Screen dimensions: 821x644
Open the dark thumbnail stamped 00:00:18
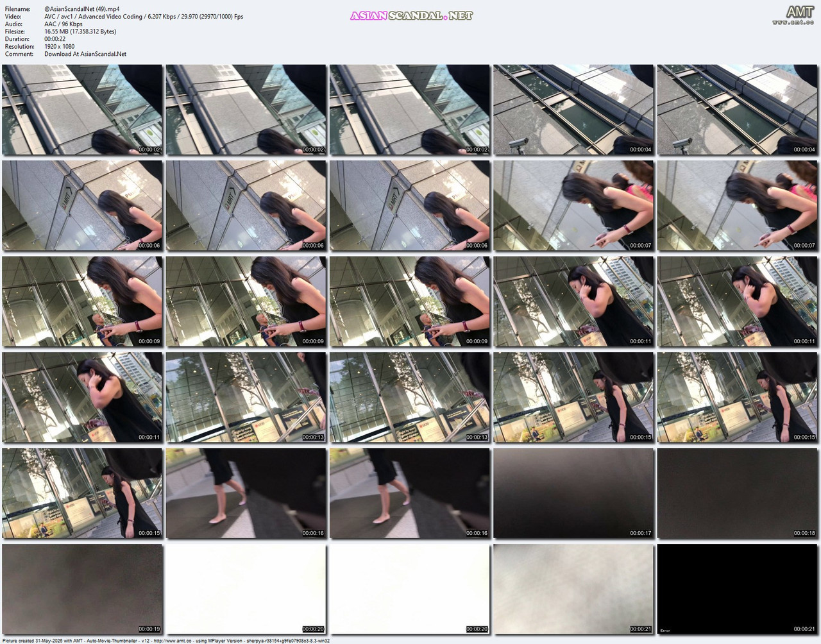tap(737, 493)
